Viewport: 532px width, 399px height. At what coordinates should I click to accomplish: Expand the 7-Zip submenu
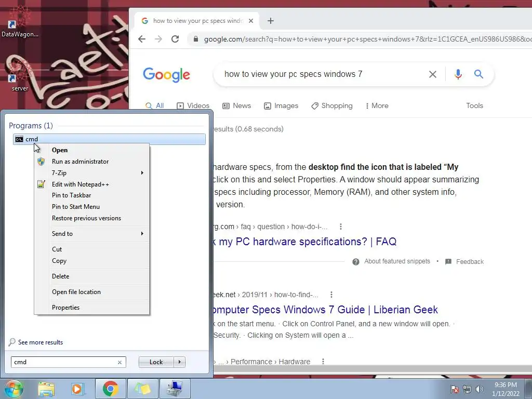coord(91,172)
